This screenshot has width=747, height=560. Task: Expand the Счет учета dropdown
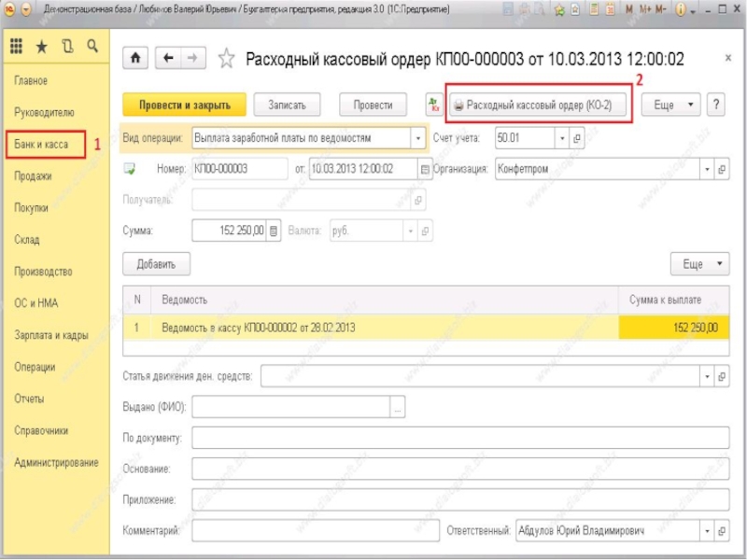tap(561, 138)
